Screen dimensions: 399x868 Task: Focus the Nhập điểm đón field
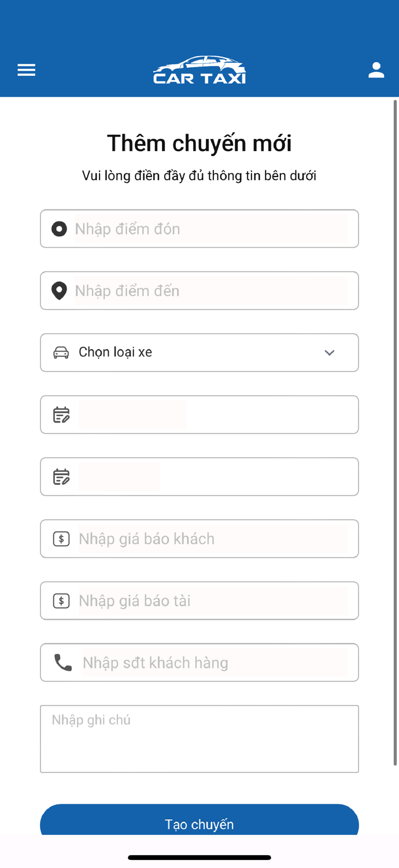tap(211, 229)
